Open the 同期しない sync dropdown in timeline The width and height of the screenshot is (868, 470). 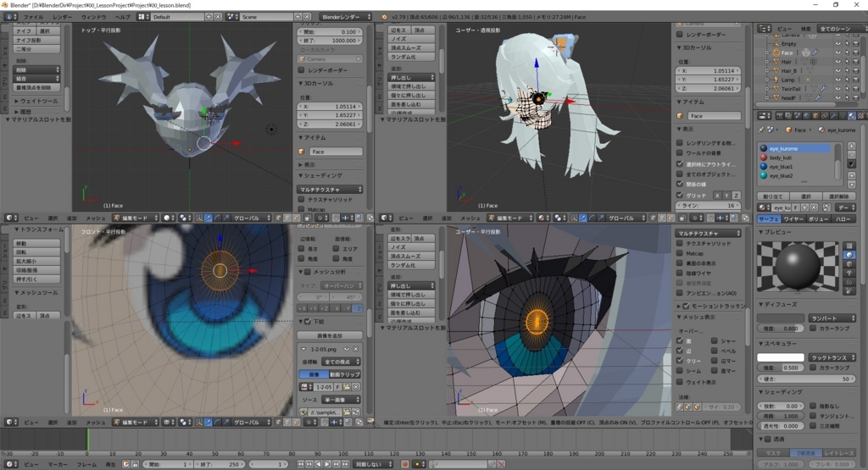pyautogui.click(x=374, y=464)
